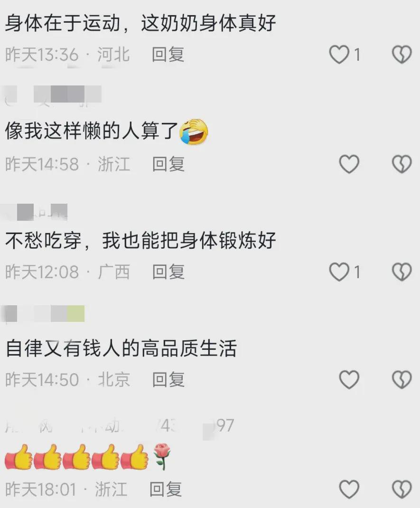
Task: Like the 浙江 comment posted at 14:58
Action: click(x=349, y=164)
